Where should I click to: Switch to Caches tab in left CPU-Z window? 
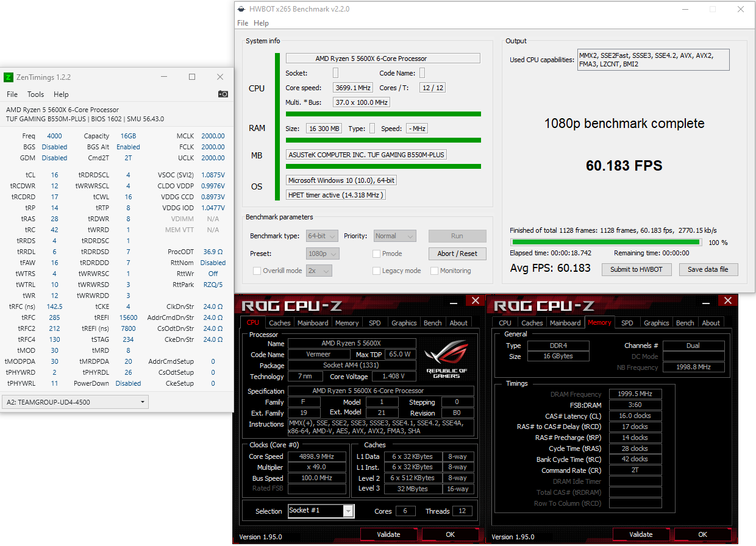click(280, 323)
